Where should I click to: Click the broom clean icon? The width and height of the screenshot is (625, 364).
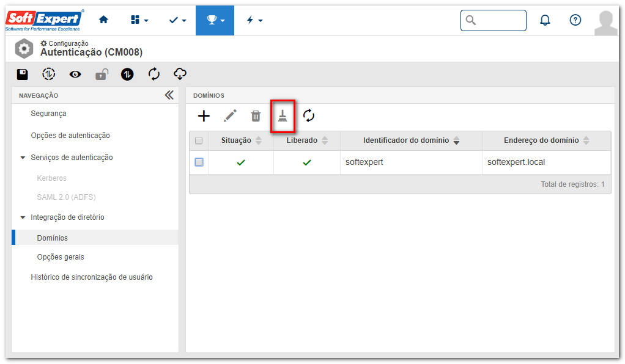pyautogui.click(x=283, y=116)
